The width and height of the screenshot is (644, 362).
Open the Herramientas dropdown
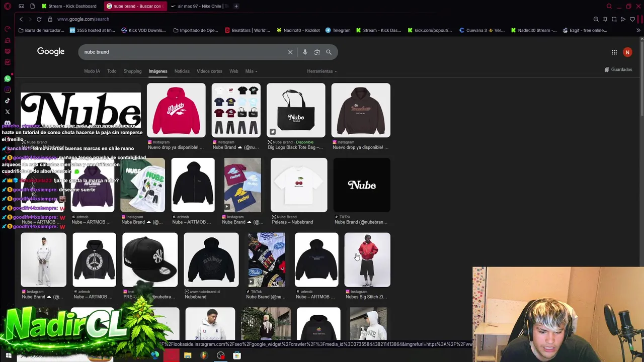(322, 71)
